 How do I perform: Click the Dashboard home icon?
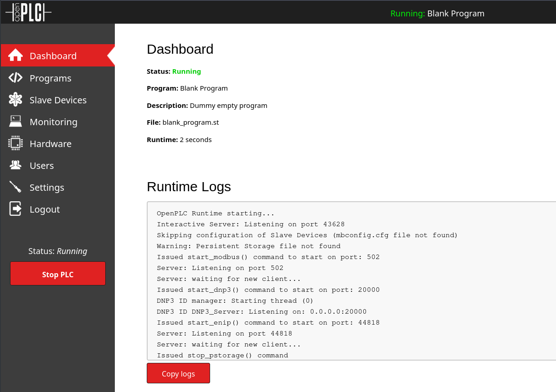tap(15, 56)
